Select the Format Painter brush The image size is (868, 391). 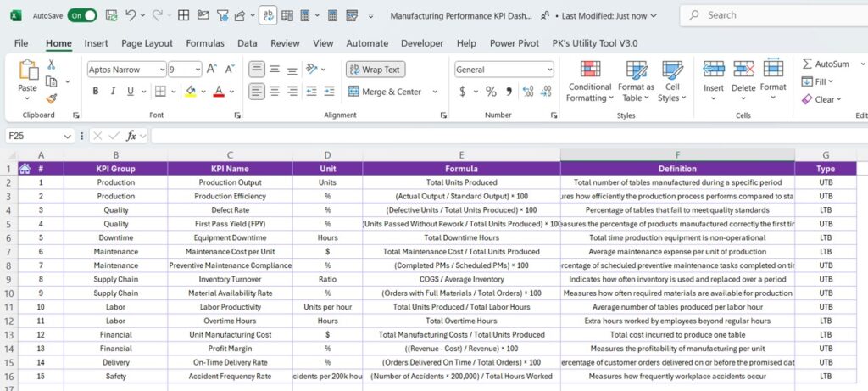point(52,98)
